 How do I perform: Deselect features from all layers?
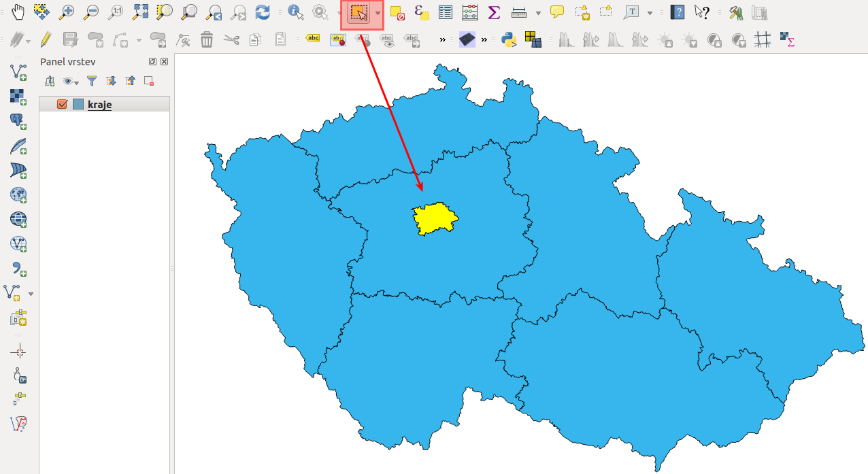click(398, 12)
